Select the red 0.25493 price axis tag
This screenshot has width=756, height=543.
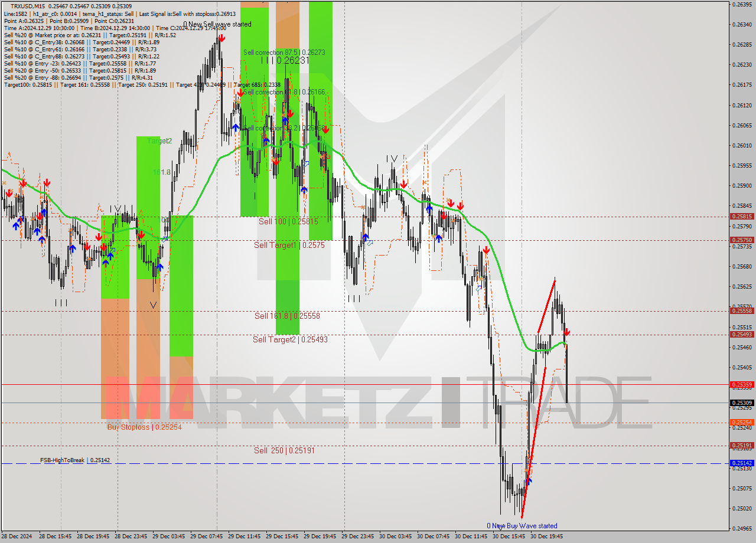pyautogui.click(x=742, y=335)
